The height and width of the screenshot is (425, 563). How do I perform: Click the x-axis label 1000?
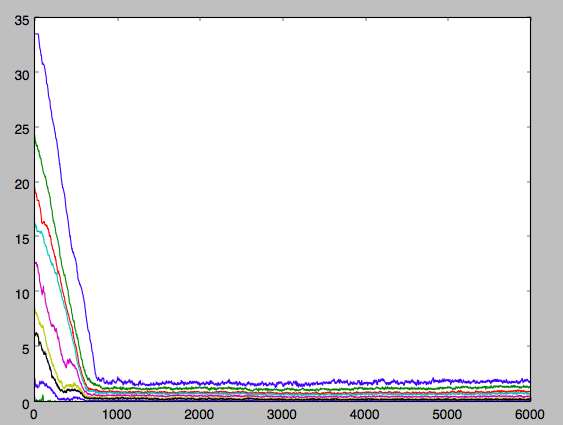click(x=116, y=415)
